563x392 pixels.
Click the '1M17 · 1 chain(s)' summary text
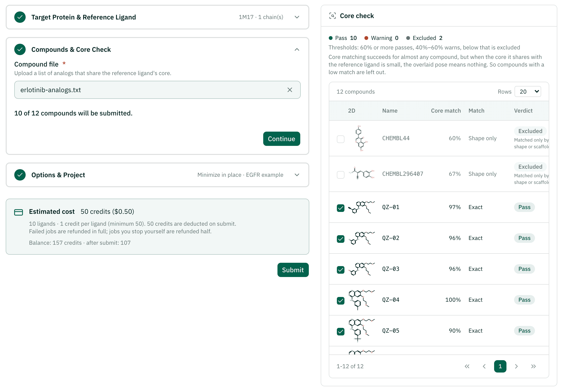point(261,17)
